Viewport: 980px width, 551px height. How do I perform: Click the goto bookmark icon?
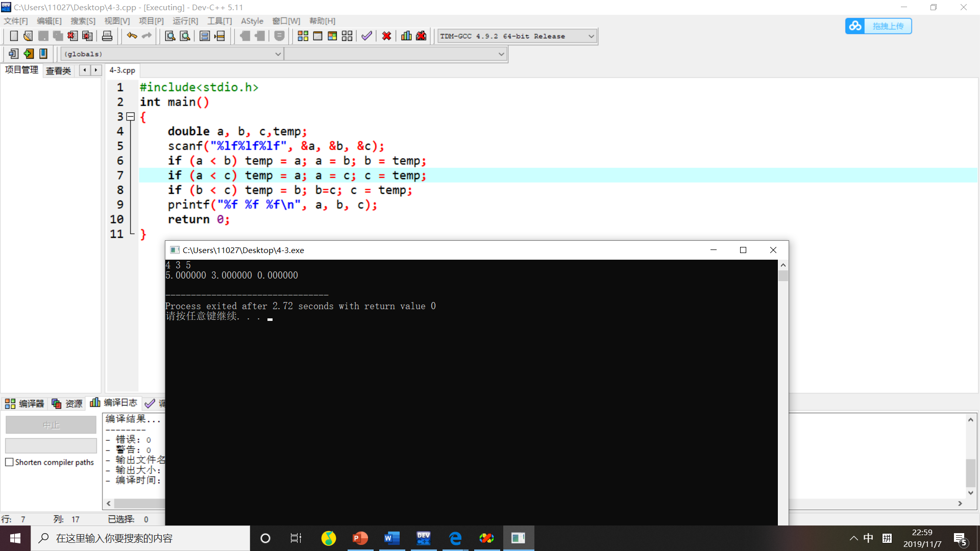click(x=260, y=36)
